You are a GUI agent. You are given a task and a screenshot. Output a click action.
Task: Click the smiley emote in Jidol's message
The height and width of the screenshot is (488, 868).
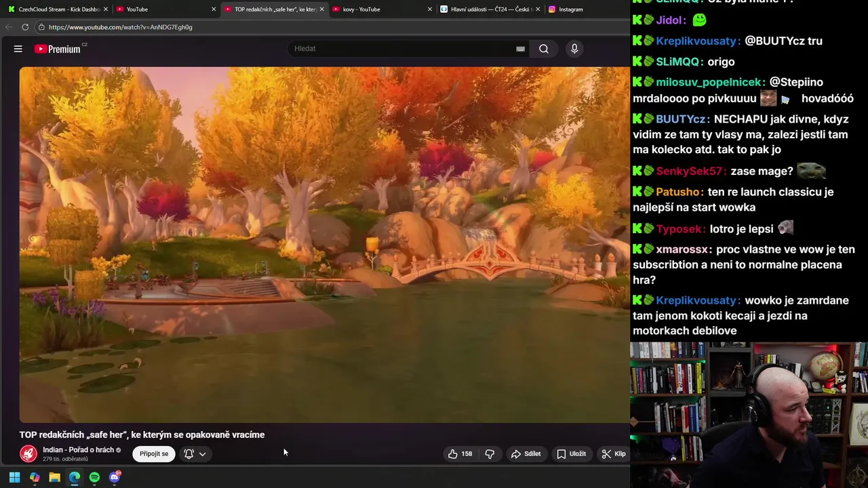[700, 20]
